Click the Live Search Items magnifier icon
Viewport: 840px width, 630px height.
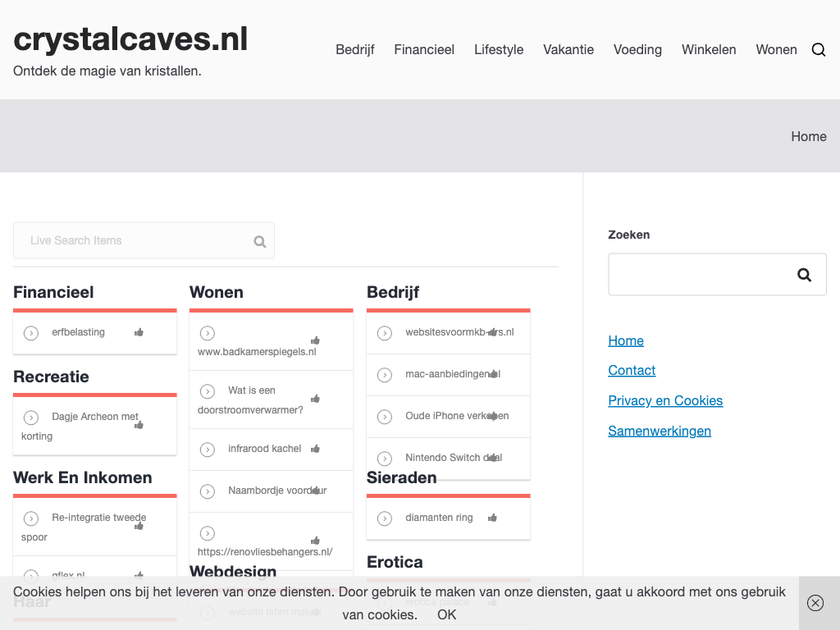259,241
